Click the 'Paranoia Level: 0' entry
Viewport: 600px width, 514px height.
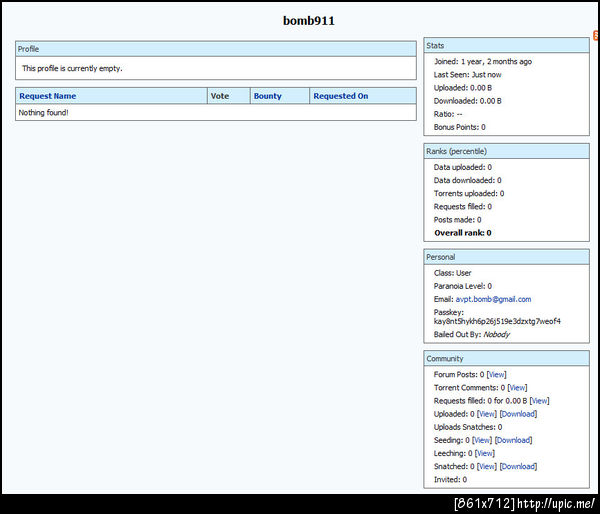(463, 286)
